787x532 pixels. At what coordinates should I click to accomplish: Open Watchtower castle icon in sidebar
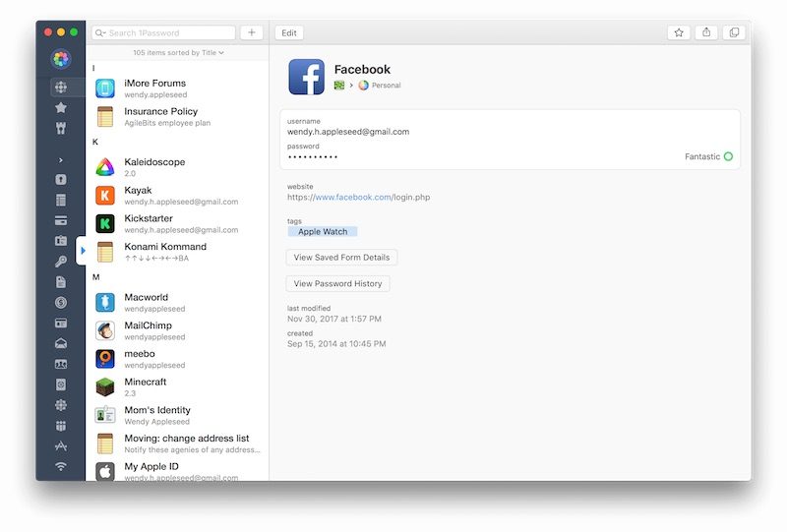pos(61,128)
